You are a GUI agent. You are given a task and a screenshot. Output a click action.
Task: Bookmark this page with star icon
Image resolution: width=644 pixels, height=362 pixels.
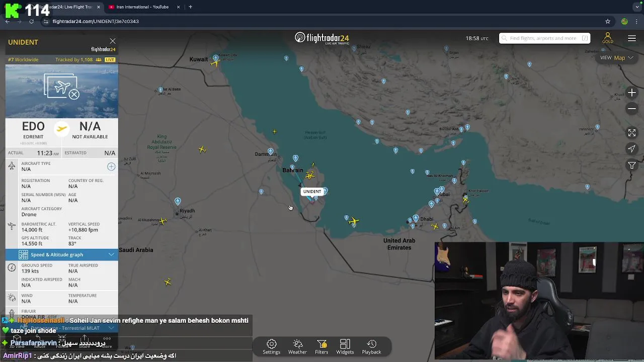click(x=608, y=22)
